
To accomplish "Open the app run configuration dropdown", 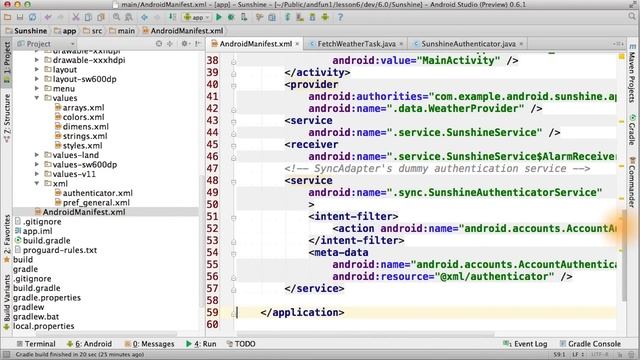I will 197,18.
